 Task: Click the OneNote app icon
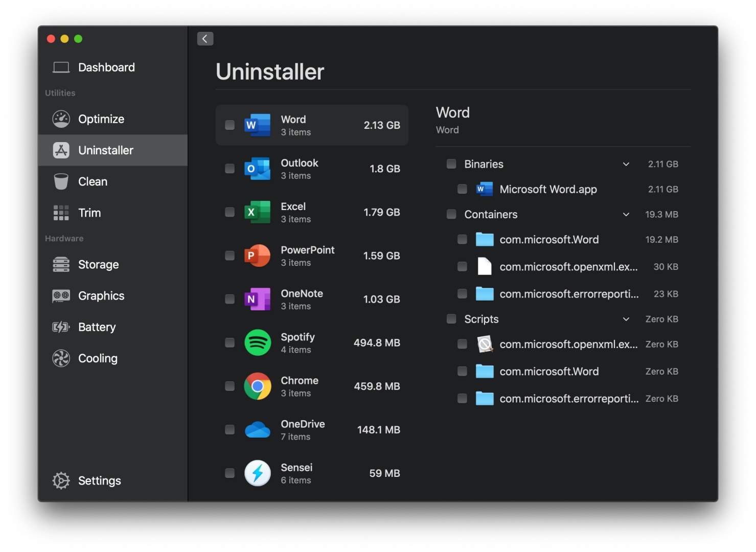click(x=257, y=299)
